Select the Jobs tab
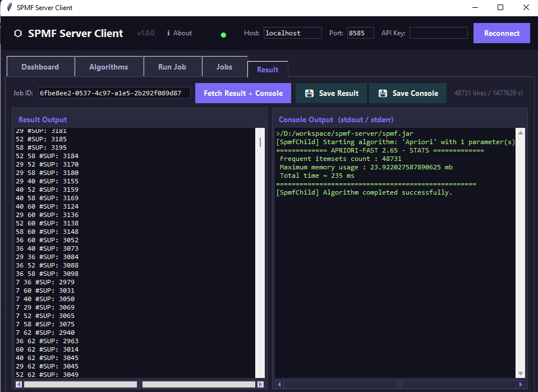 click(x=224, y=67)
